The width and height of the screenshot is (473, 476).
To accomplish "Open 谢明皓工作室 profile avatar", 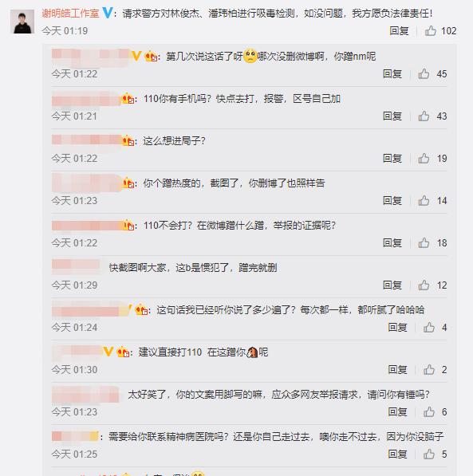I will point(22,22).
